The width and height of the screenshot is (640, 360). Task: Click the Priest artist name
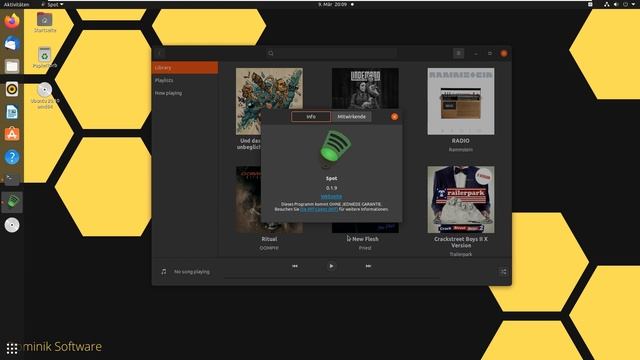[x=365, y=248]
